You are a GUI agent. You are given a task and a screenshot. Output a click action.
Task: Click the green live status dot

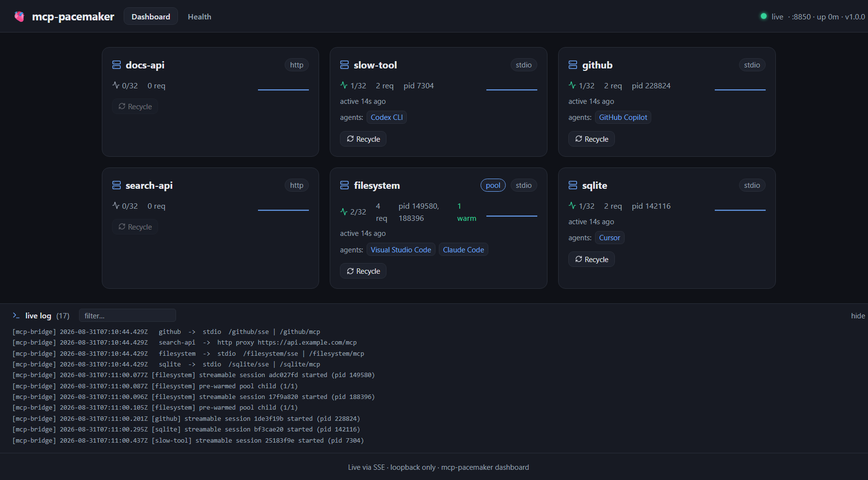click(764, 17)
